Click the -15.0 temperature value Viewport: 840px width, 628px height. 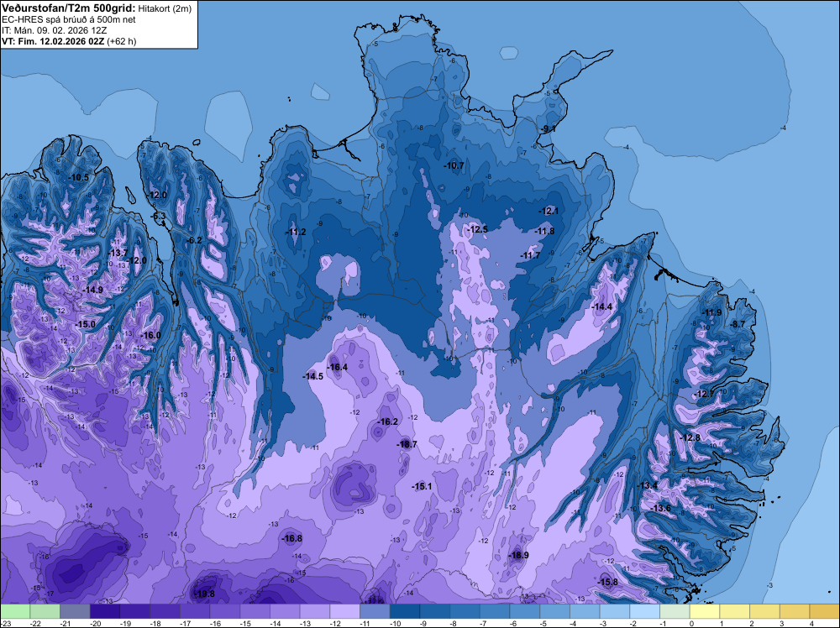click(85, 324)
